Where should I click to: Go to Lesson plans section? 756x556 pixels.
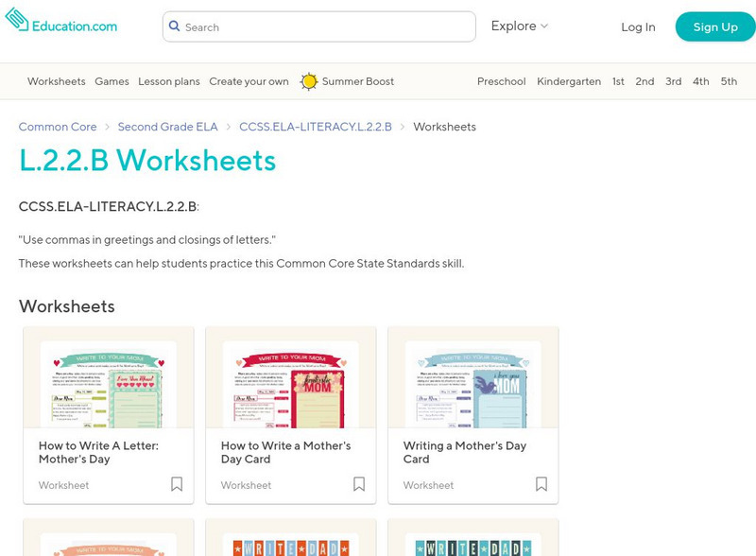coord(169,81)
